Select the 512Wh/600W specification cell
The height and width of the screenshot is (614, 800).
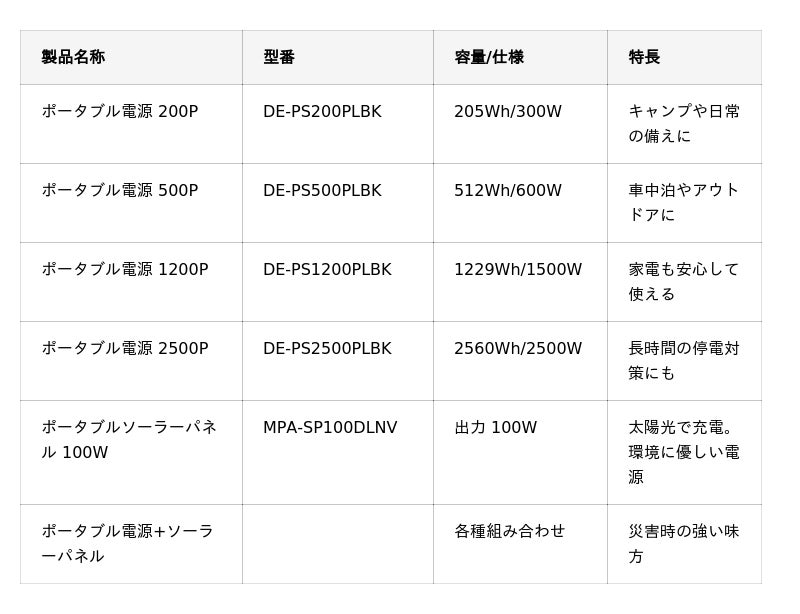point(508,191)
